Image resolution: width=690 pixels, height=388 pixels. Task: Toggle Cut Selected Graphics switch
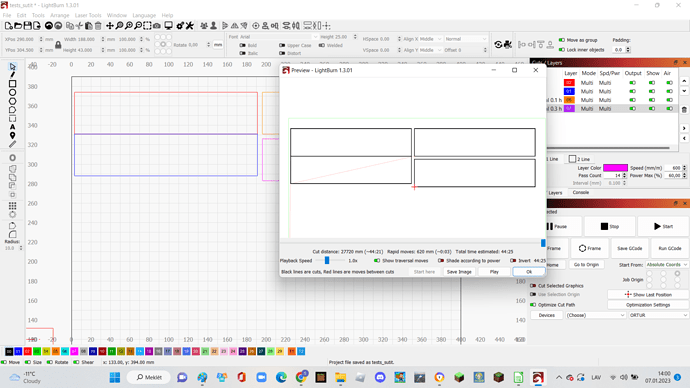[x=533, y=286]
